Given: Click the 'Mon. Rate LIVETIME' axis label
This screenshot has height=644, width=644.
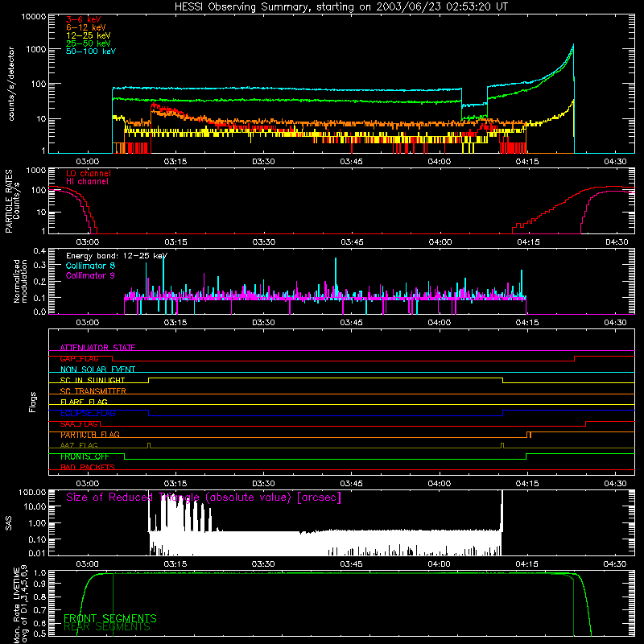Looking at the screenshot, I should pos(17,605).
